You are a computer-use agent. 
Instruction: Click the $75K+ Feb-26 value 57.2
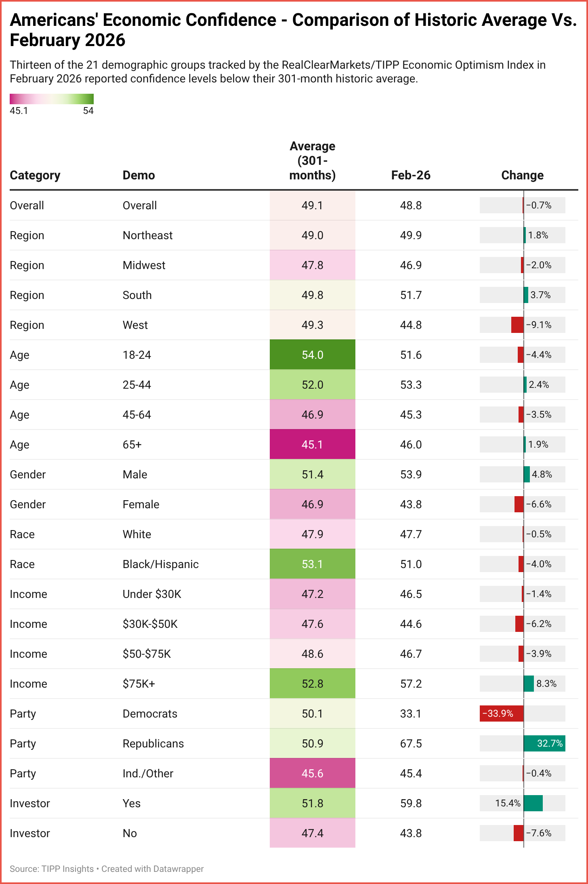[x=411, y=684]
